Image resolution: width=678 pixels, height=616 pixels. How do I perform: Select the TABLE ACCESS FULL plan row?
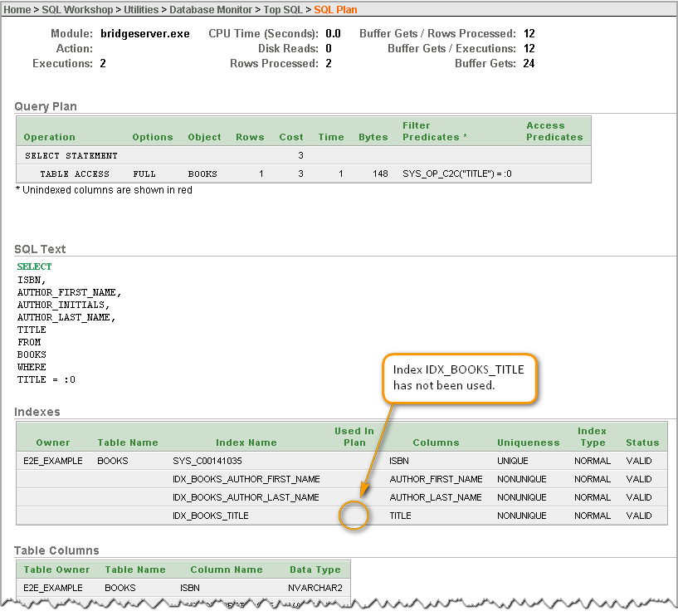tap(75, 174)
